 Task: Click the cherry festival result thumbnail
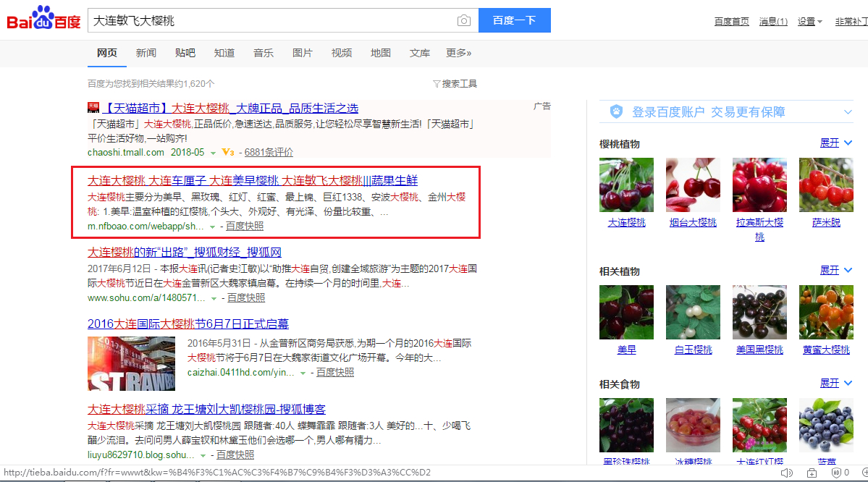[x=131, y=363]
